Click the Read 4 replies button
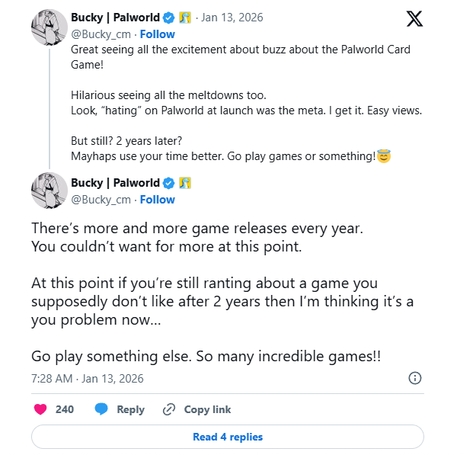 tap(227, 437)
